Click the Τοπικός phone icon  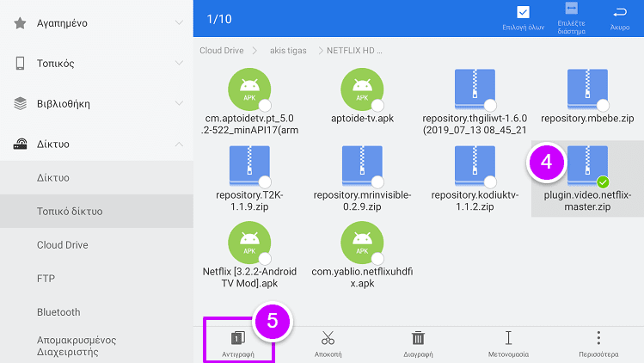click(20, 64)
